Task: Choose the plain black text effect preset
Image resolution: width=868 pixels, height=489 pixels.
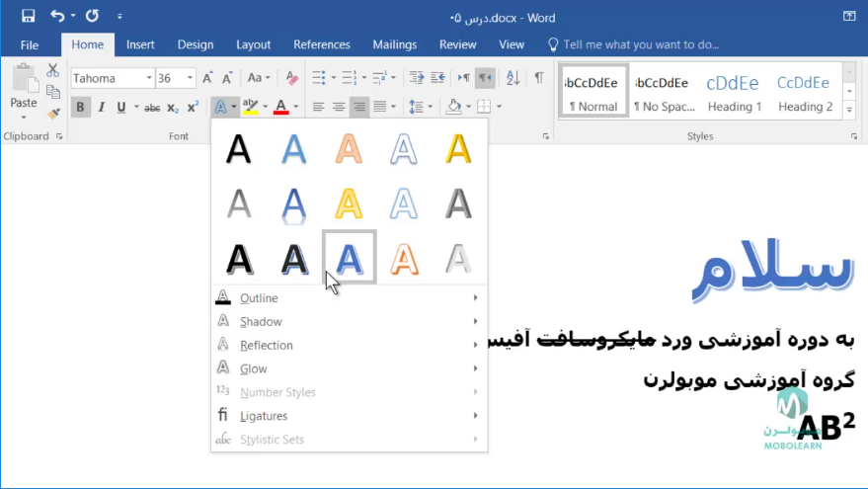Action: 239,149
